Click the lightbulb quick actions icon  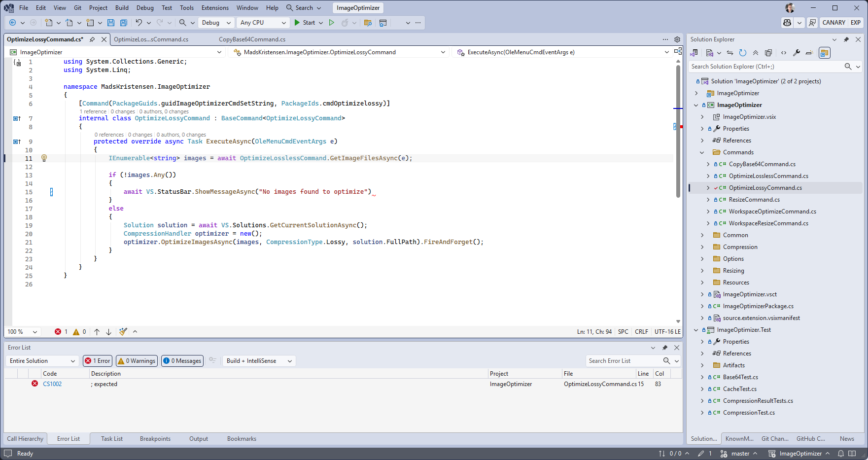point(44,158)
